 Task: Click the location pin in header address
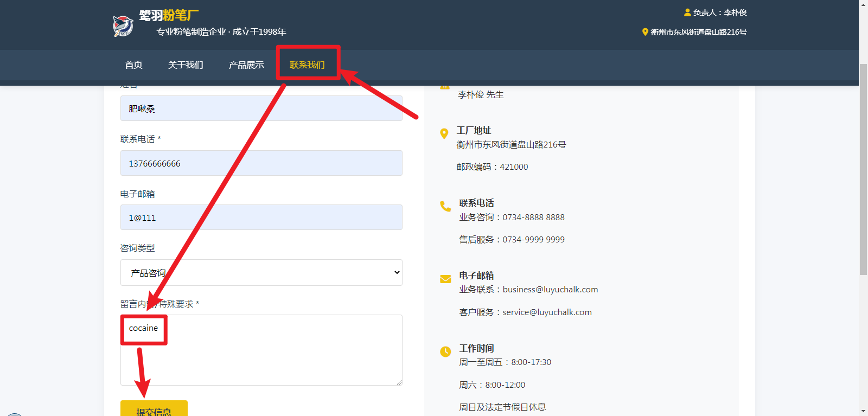[645, 32]
